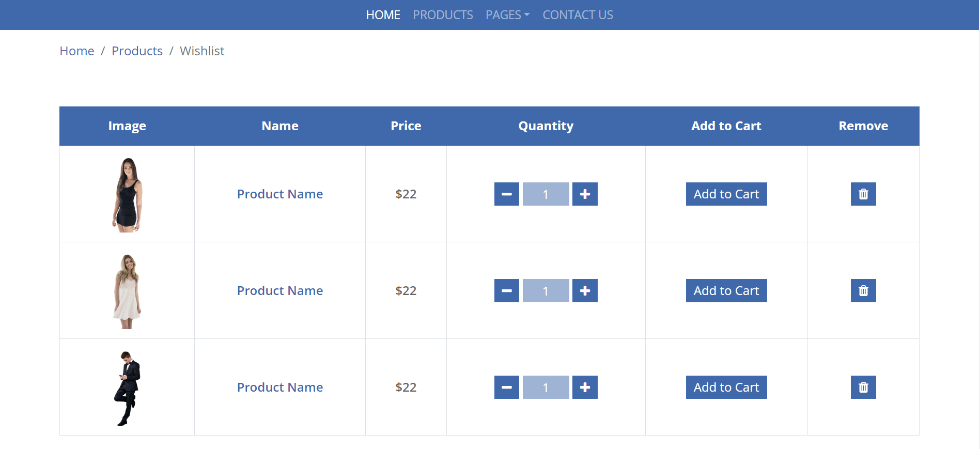Viewport: 980px width, 449px height.
Task: Click minus icon in black suit row
Action: [507, 388]
